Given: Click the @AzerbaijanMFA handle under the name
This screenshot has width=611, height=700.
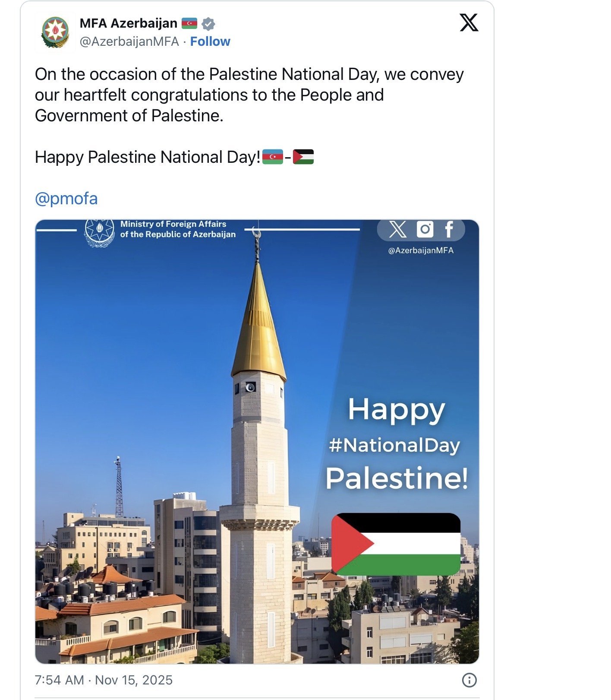Looking at the screenshot, I should coord(129,41).
